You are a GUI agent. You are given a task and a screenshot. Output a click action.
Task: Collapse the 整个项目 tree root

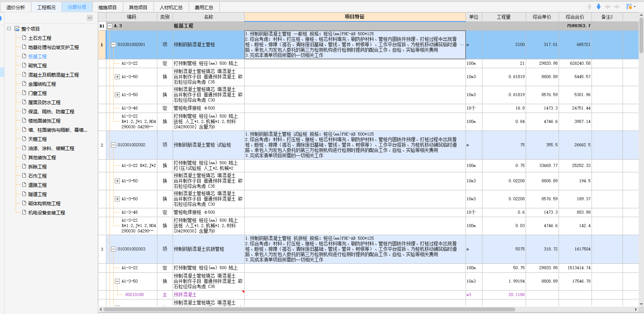click(x=9, y=29)
